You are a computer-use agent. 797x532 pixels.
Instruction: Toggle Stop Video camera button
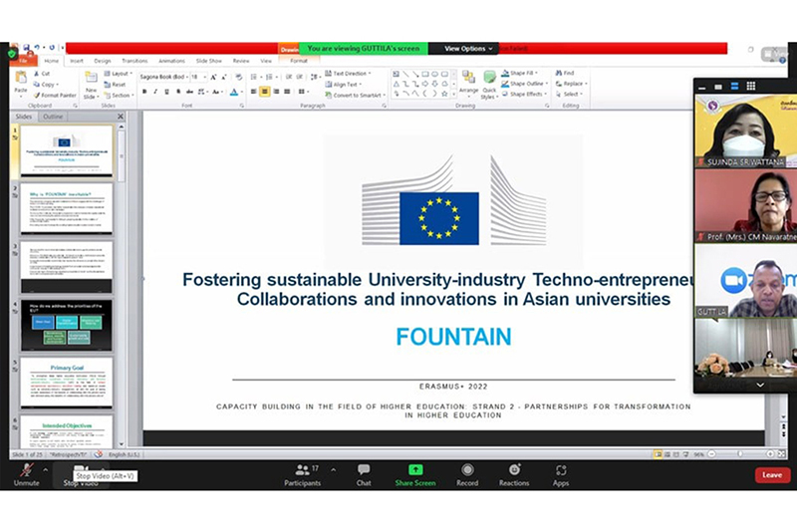click(x=81, y=475)
